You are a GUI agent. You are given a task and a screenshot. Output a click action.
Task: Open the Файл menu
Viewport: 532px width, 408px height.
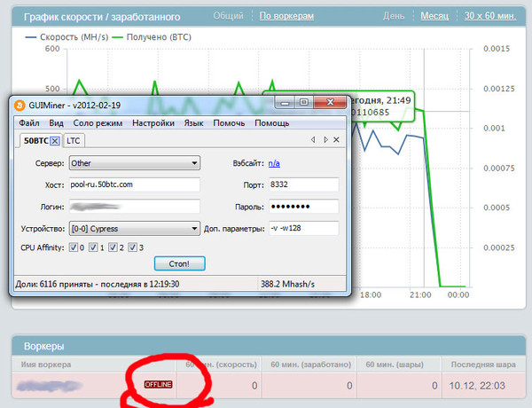29,123
